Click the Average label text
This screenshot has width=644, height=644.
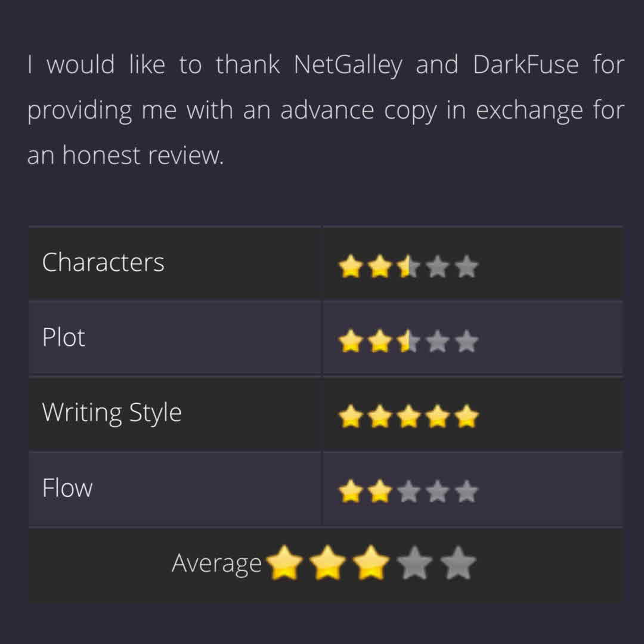[216, 563]
